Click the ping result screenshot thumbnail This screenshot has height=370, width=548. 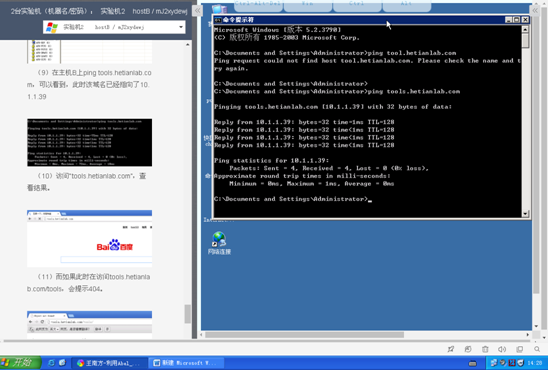point(89,142)
